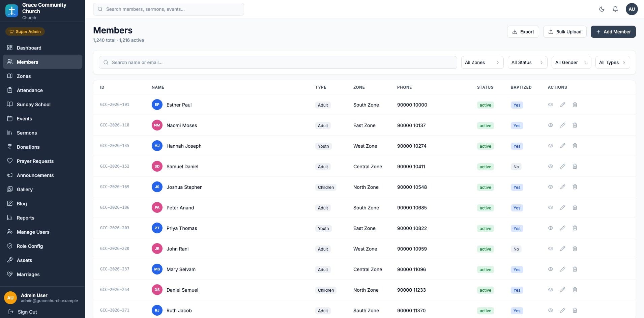Click phone number 90000 10822

tap(412, 228)
